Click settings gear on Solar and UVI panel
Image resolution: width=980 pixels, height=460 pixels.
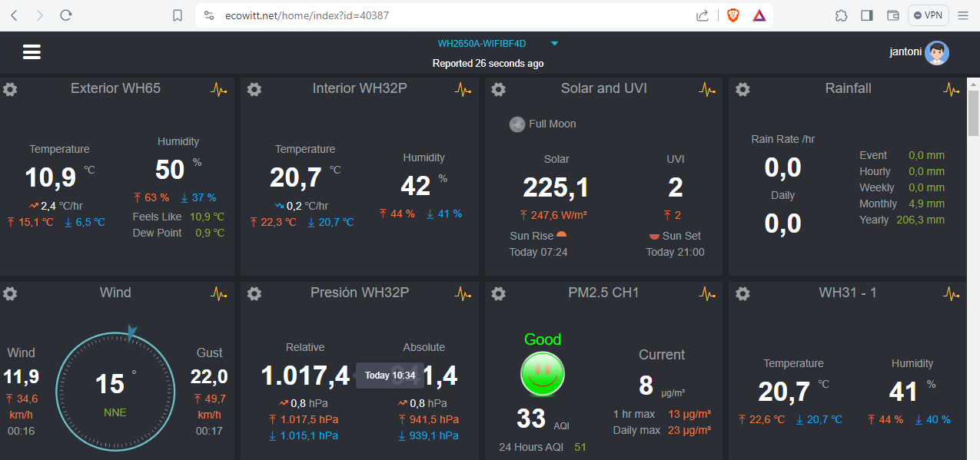pos(498,89)
